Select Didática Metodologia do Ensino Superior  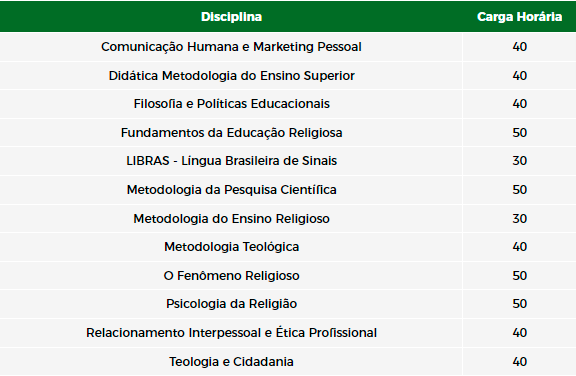pyautogui.click(x=231, y=76)
